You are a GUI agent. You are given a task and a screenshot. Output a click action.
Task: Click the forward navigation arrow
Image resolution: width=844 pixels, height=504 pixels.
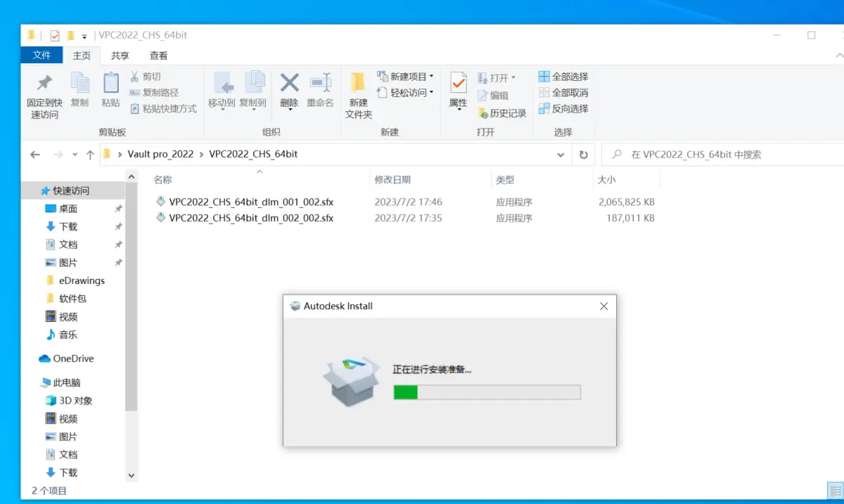click(58, 155)
